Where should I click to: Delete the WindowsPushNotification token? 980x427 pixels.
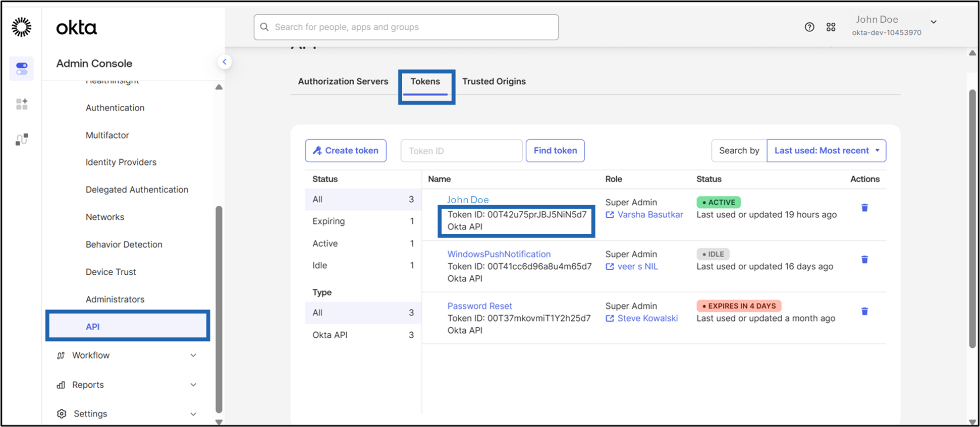[x=864, y=260]
